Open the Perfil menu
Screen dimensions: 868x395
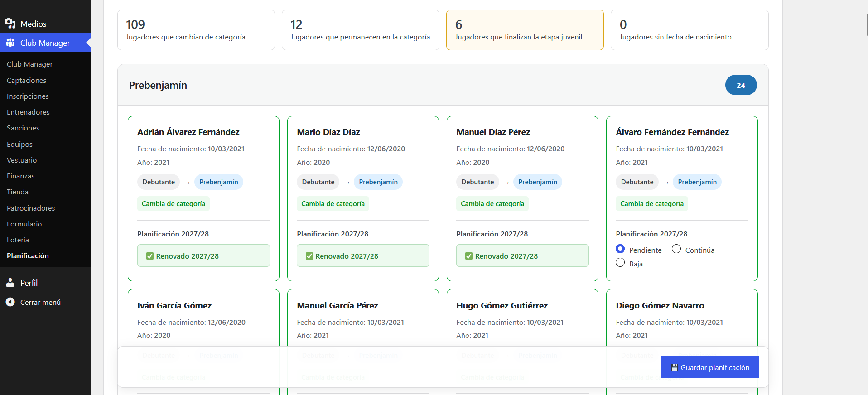(x=45, y=283)
